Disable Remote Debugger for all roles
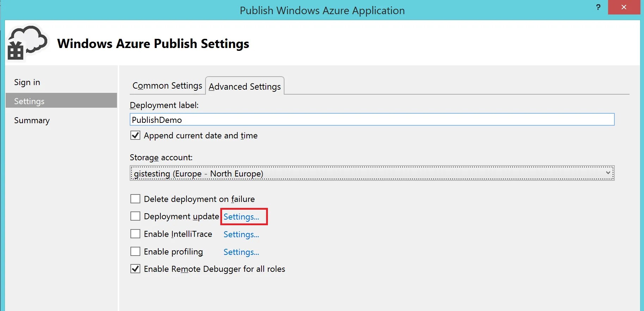The width and height of the screenshot is (644, 311). (135, 269)
